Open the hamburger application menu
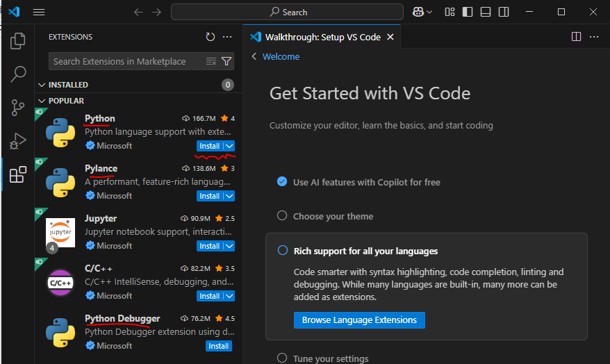 [38, 12]
